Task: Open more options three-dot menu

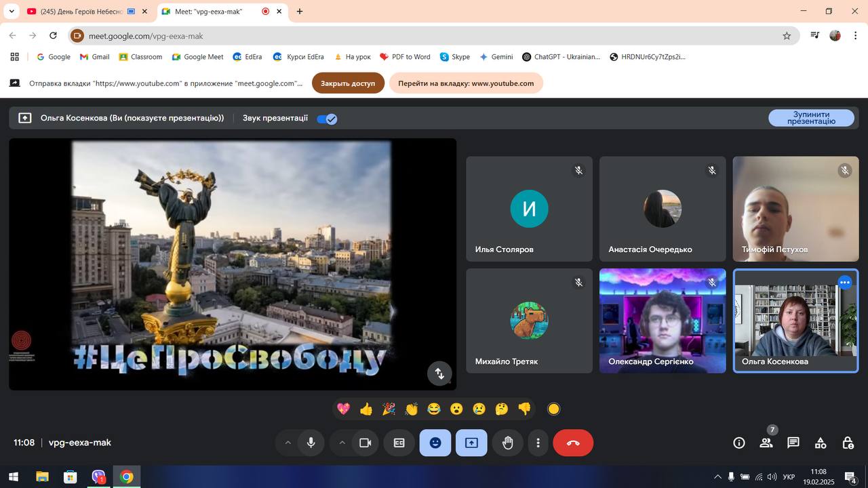Action: (x=538, y=443)
